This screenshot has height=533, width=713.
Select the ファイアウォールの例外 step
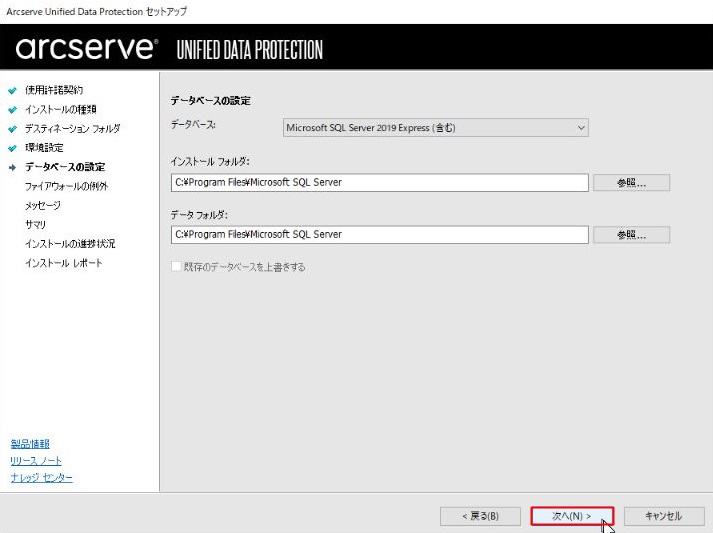66,186
